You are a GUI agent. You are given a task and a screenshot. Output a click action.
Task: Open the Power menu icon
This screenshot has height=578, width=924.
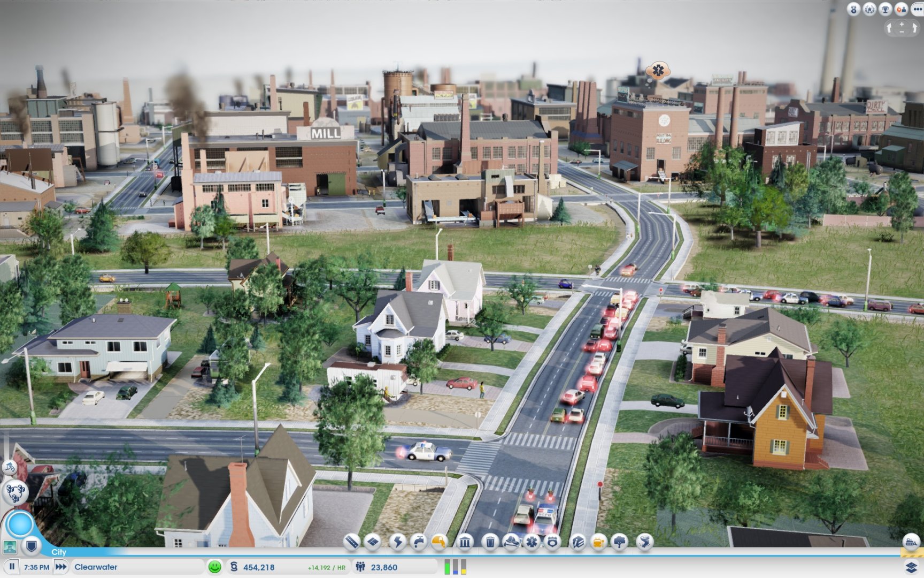click(397, 542)
